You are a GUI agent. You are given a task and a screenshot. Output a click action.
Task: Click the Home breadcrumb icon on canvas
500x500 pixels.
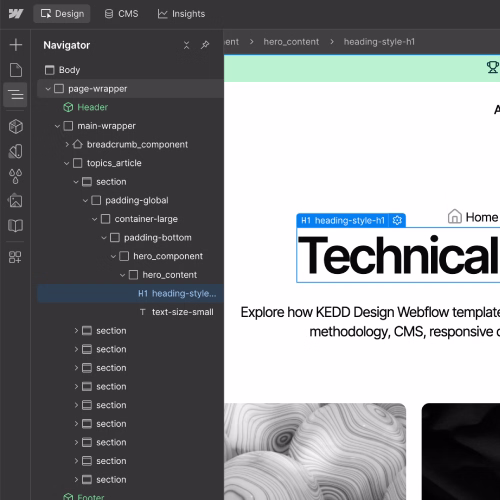pos(455,216)
